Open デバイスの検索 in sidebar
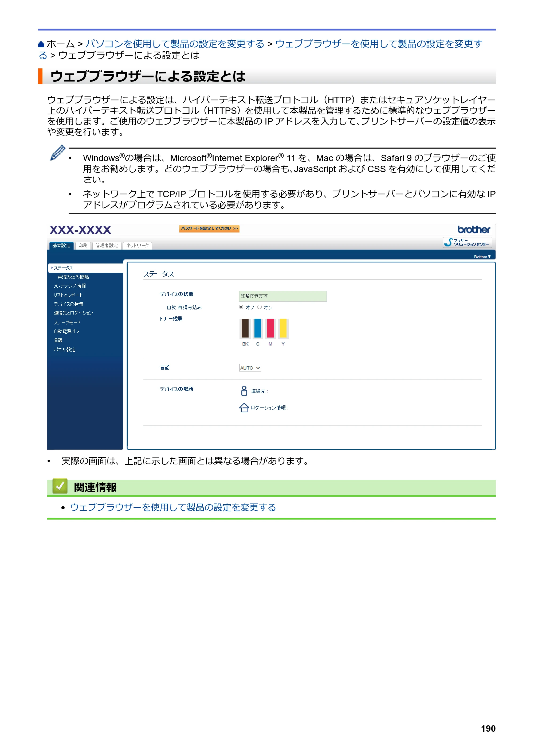Image resolution: width=534 pixels, height=756 pixels. click(x=69, y=304)
